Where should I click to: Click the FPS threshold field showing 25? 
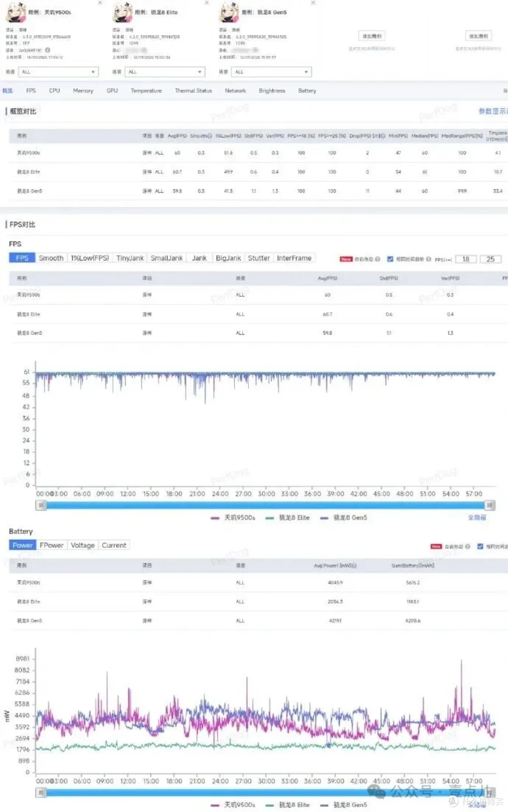click(491, 259)
